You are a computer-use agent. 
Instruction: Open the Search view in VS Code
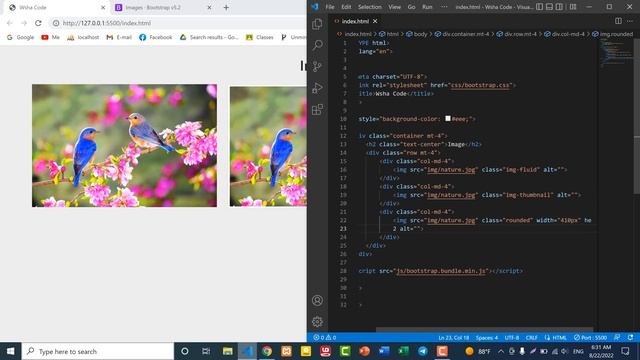point(317,45)
